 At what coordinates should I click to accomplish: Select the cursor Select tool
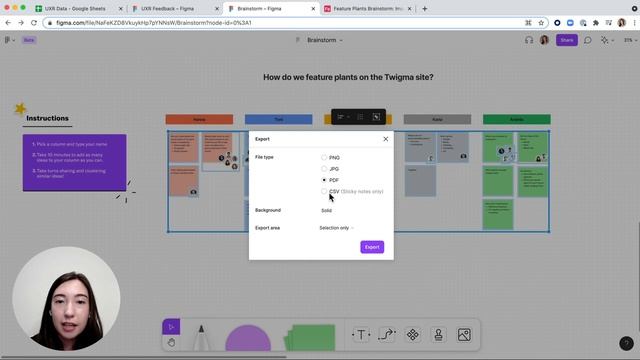pyautogui.click(x=171, y=327)
